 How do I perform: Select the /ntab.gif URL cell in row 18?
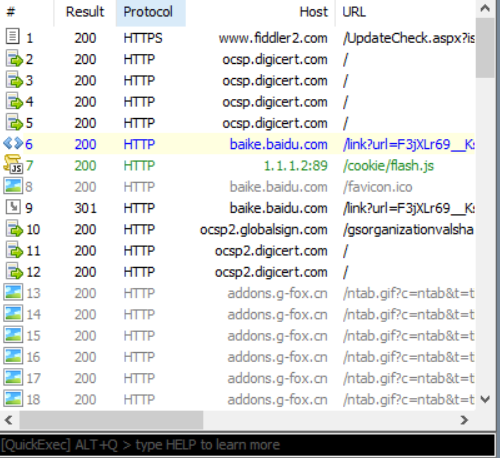click(409, 400)
